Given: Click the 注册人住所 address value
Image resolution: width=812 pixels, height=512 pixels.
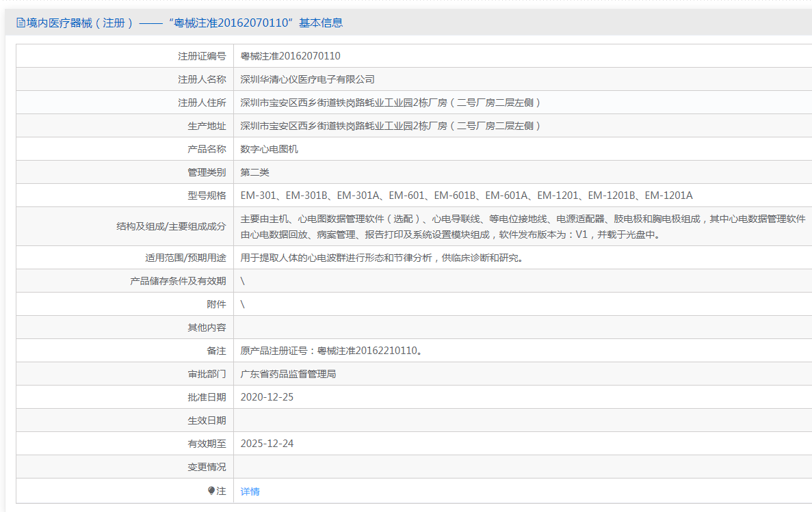Looking at the screenshot, I should pos(391,103).
